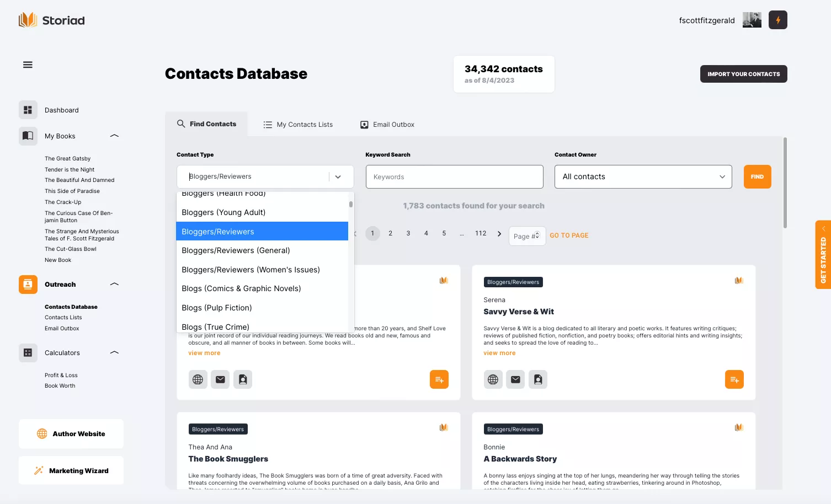Click the orange FIND button

[x=757, y=177]
